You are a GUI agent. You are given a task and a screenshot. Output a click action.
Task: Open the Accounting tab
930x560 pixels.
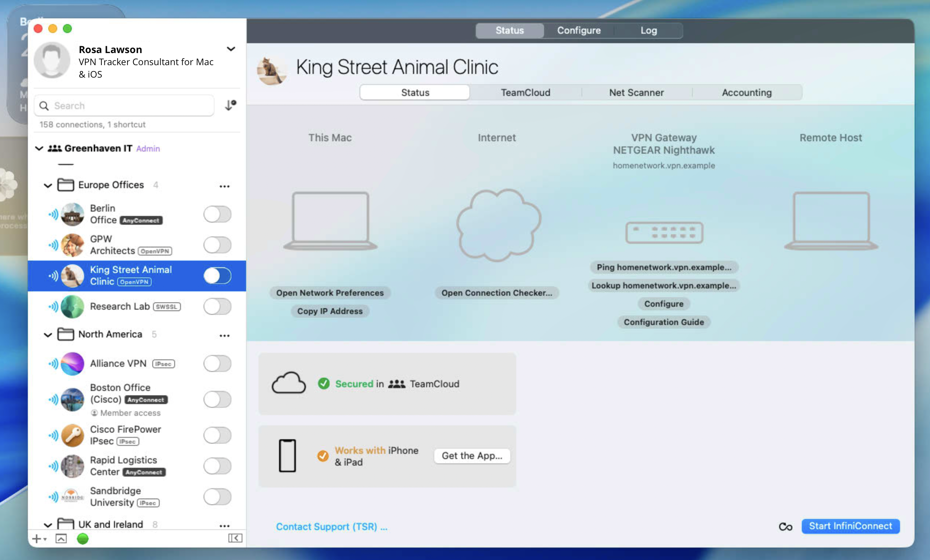point(747,93)
